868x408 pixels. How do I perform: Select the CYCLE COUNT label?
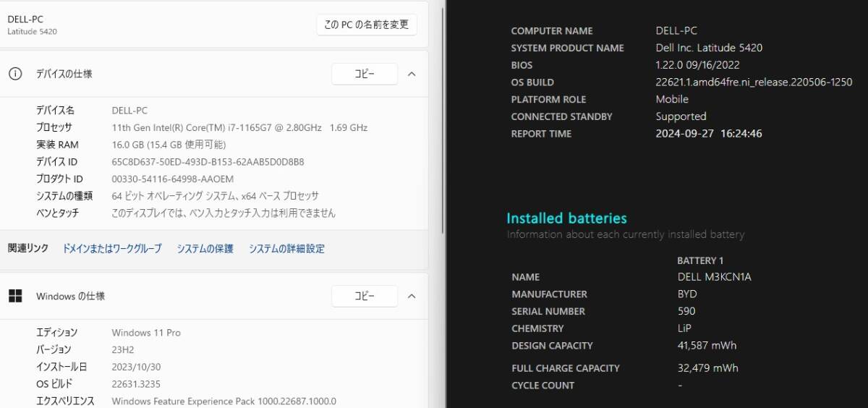coord(542,386)
